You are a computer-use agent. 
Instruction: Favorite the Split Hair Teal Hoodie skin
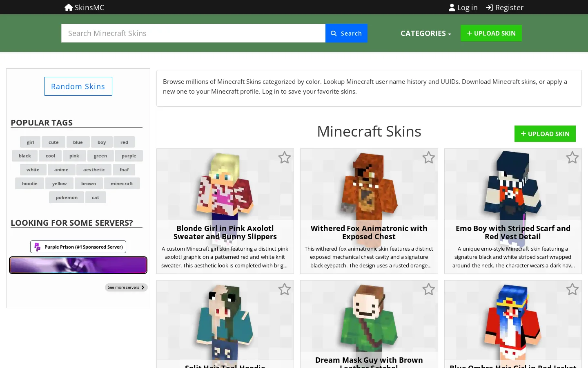tap(285, 289)
